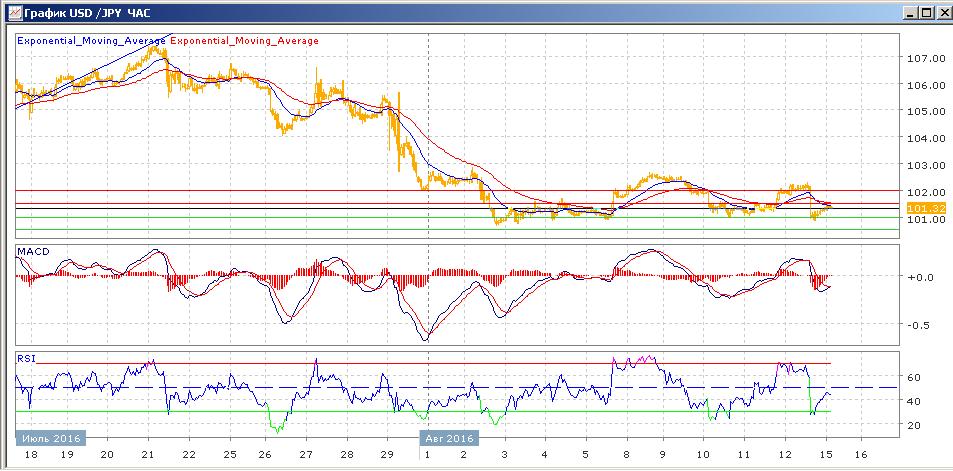Click the 20 level on RSI scale
The width and height of the screenshot is (953, 471).
pos(913,426)
